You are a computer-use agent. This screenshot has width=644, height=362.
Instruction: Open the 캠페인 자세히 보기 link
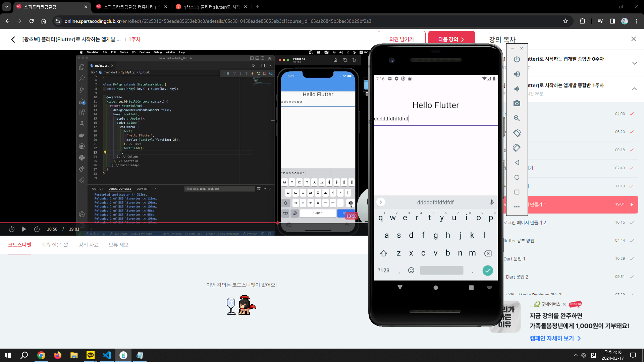click(555, 338)
